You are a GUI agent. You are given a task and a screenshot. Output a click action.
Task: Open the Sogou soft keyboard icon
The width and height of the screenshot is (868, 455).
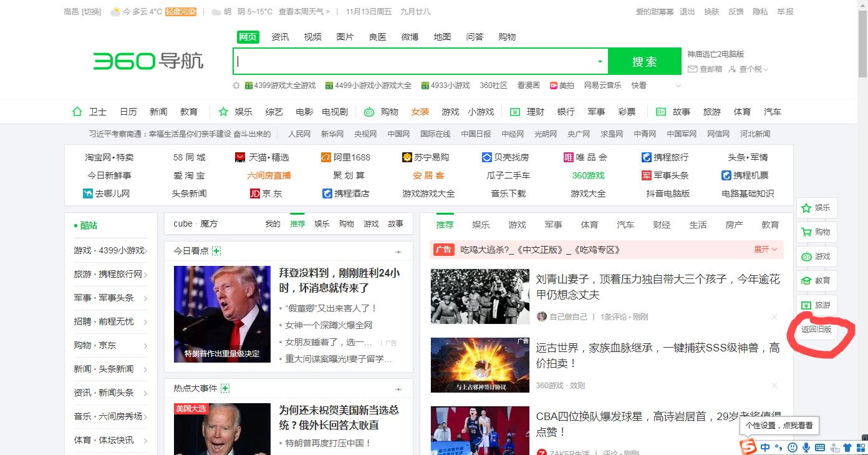pyautogui.click(x=820, y=448)
